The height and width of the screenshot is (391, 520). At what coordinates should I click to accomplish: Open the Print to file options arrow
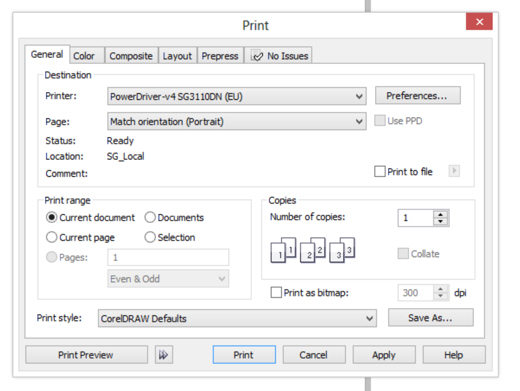(x=454, y=171)
